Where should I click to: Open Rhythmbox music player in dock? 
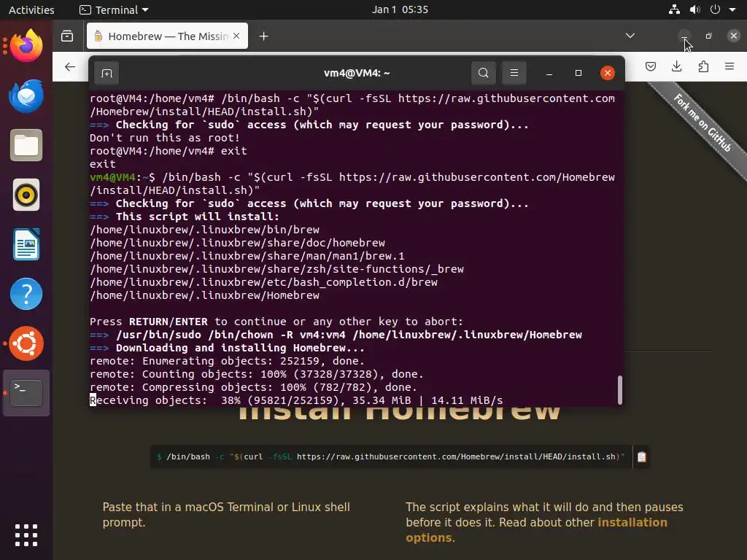(x=26, y=195)
